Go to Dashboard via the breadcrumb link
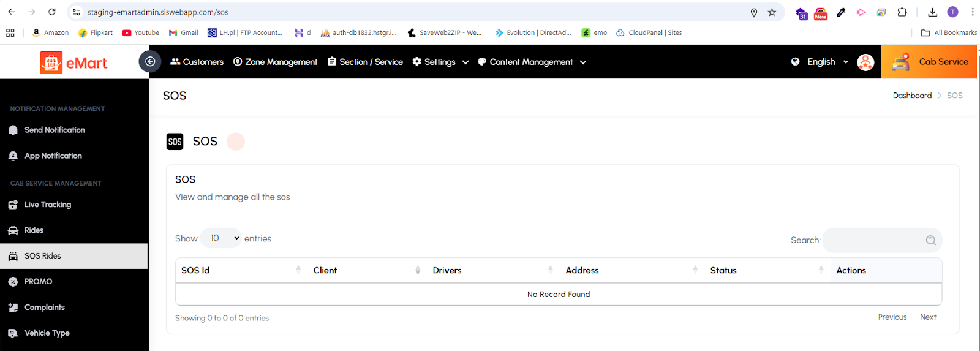Screen dimensions: 980x351 tap(911, 96)
